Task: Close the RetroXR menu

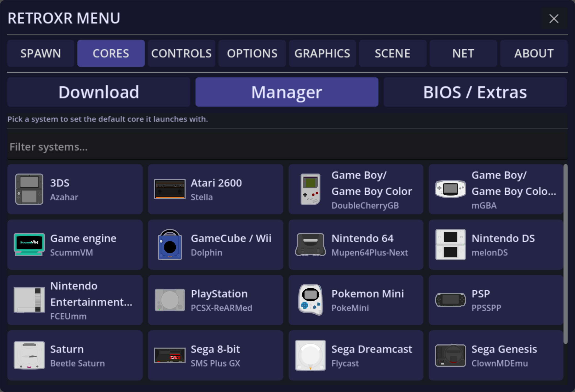Action: click(554, 19)
